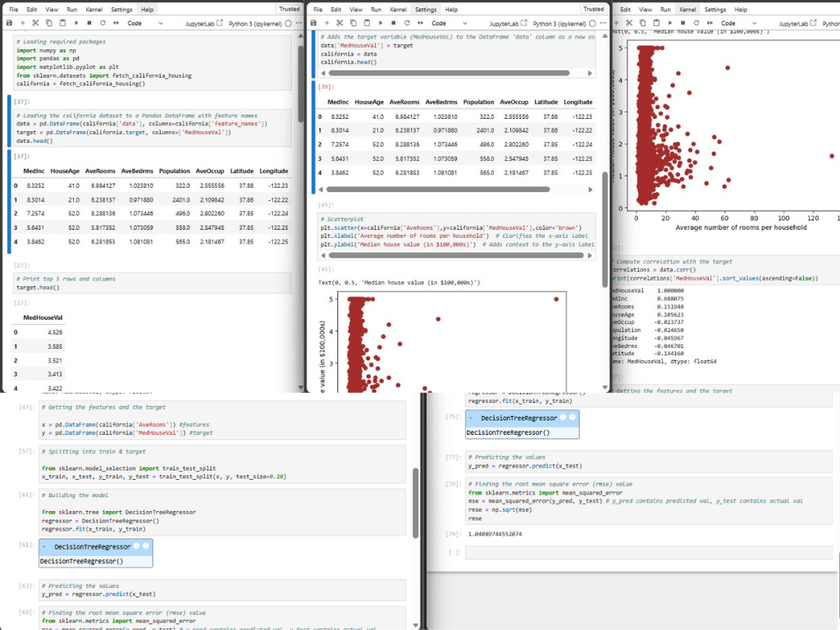Open in JupyterLab from middle window toolbar
The height and width of the screenshot is (630, 840).
pyautogui.click(x=508, y=24)
